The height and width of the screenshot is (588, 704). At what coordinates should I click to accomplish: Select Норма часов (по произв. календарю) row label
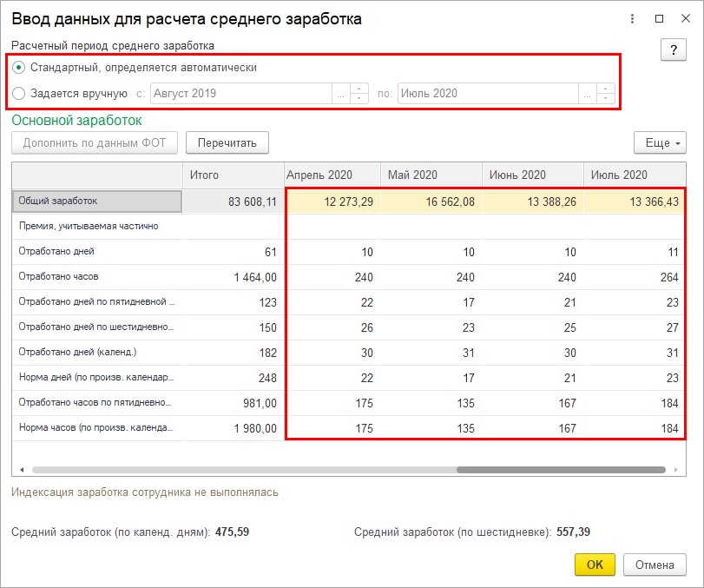coord(97,427)
